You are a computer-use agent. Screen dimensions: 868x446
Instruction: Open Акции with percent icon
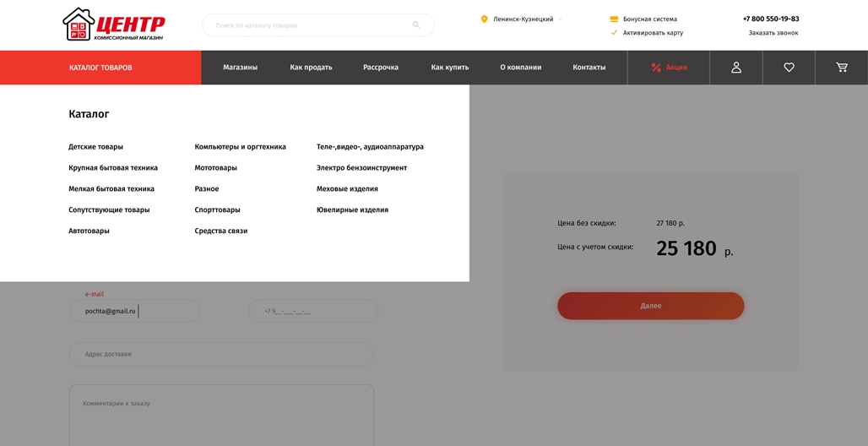pos(669,68)
